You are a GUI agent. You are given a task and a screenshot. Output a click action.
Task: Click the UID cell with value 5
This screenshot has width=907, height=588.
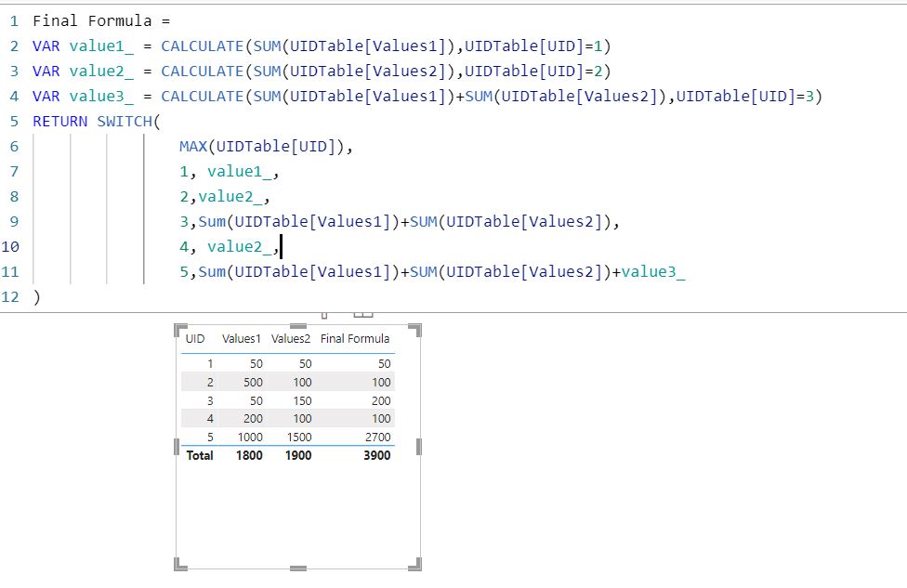210,438
